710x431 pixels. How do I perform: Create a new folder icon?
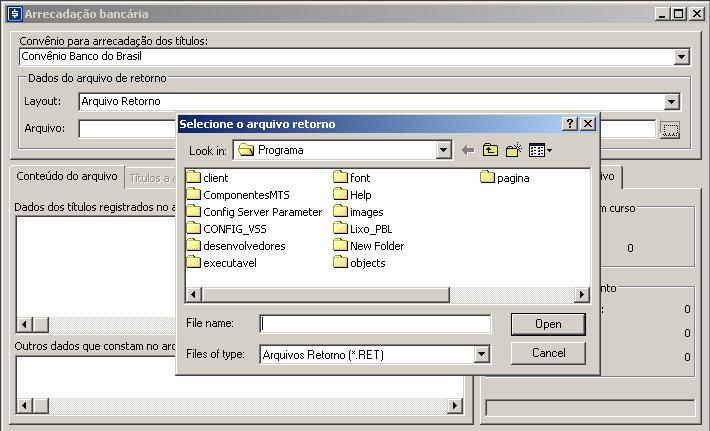pos(514,150)
